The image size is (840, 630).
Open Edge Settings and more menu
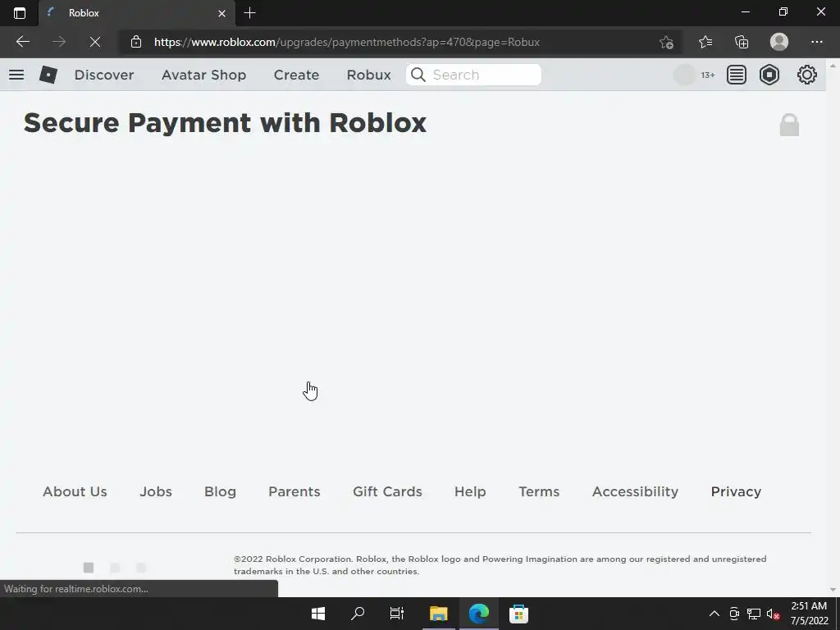pos(816,42)
